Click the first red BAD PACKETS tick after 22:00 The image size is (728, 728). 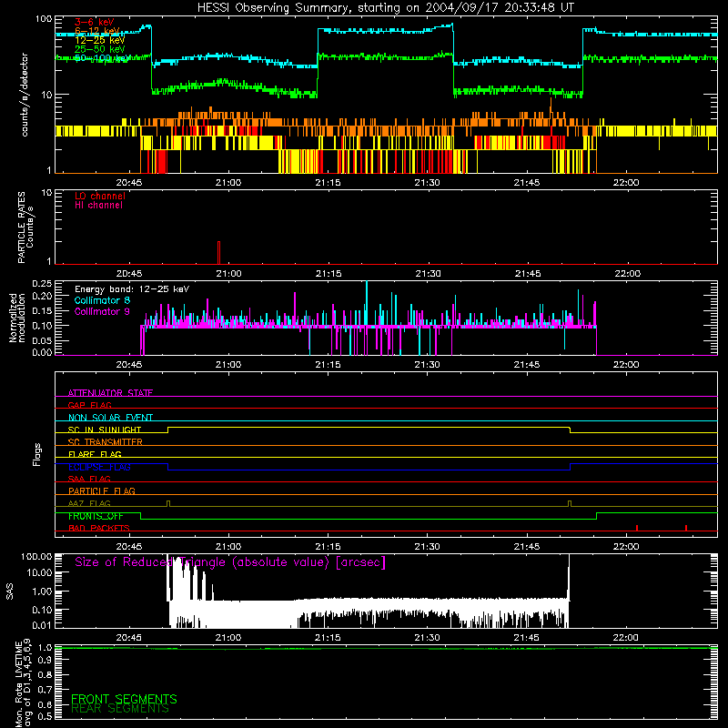click(637, 528)
